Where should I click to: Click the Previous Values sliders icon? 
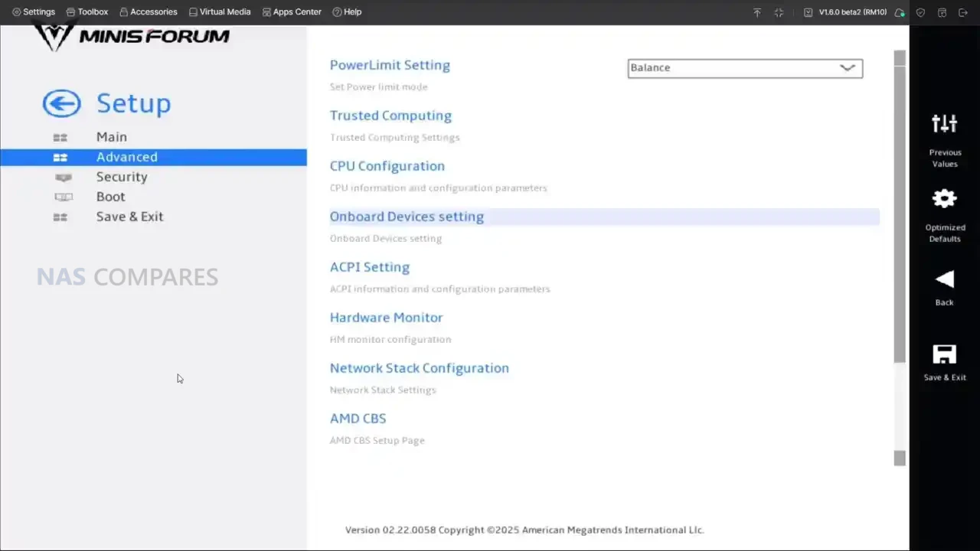944,123
